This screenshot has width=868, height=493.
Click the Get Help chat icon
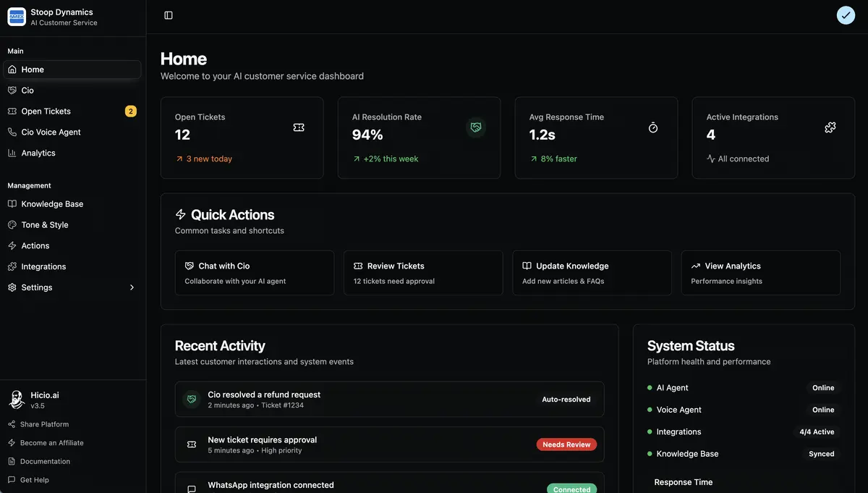tap(12, 480)
